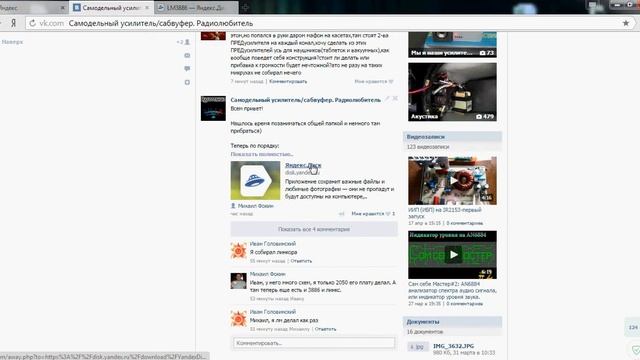
Task: Click "Наверх" to go to page top
Action: (x=12, y=42)
